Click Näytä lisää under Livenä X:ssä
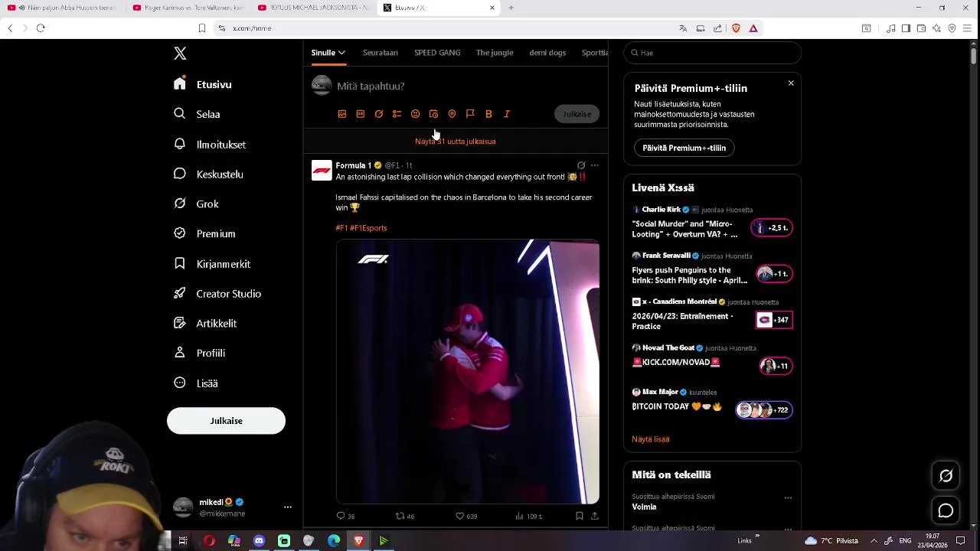980x551 pixels. tap(651, 439)
